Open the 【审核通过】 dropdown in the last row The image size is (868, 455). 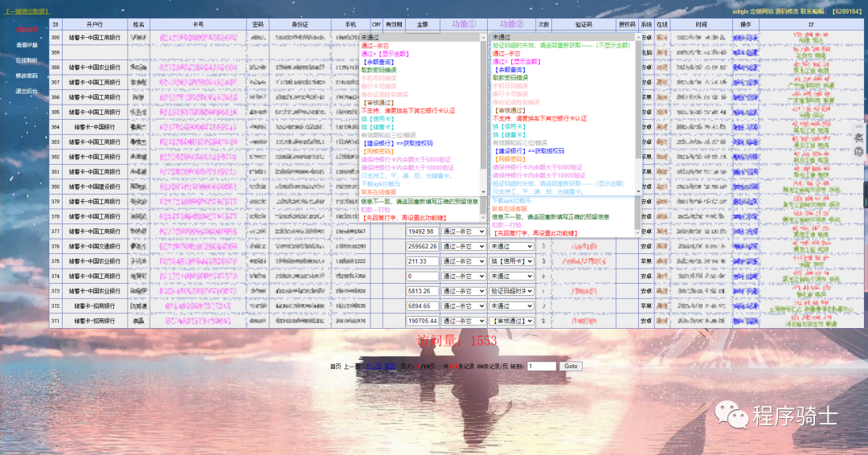511,321
